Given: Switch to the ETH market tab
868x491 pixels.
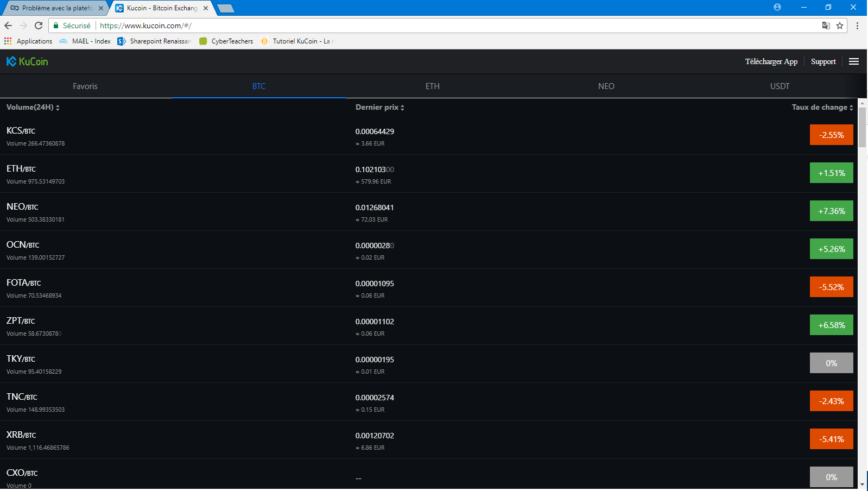Looking at the screenshot, I should click(432, 86).
